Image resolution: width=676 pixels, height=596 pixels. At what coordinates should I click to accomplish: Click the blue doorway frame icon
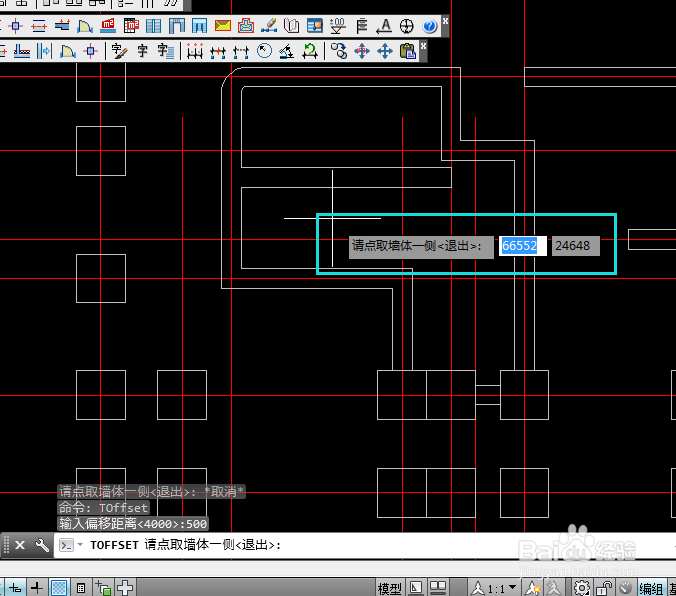pyautogui.click(x=176, y=26)
